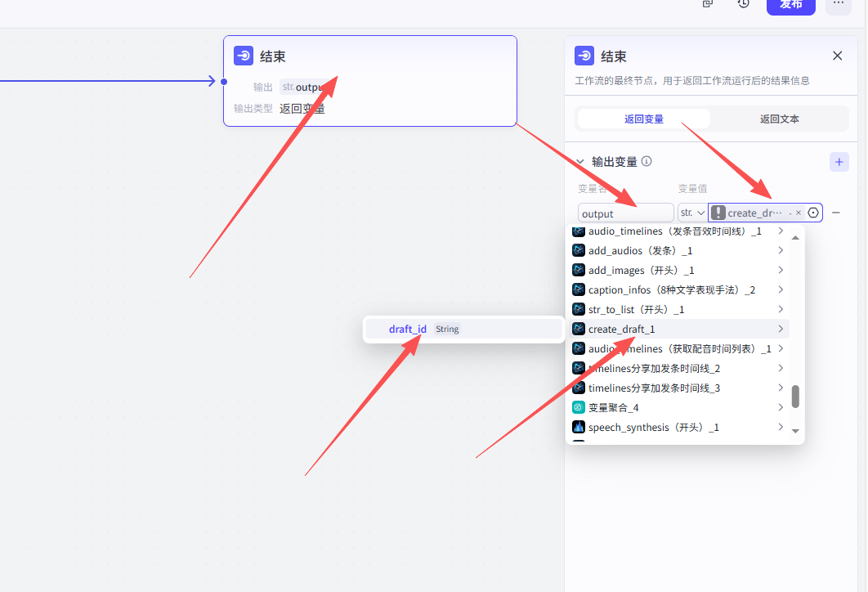Image resolution: width=868 pixels, height=592 pixels.
Task: Click the variable list scrollbar thumb
Action: [795, 397]
